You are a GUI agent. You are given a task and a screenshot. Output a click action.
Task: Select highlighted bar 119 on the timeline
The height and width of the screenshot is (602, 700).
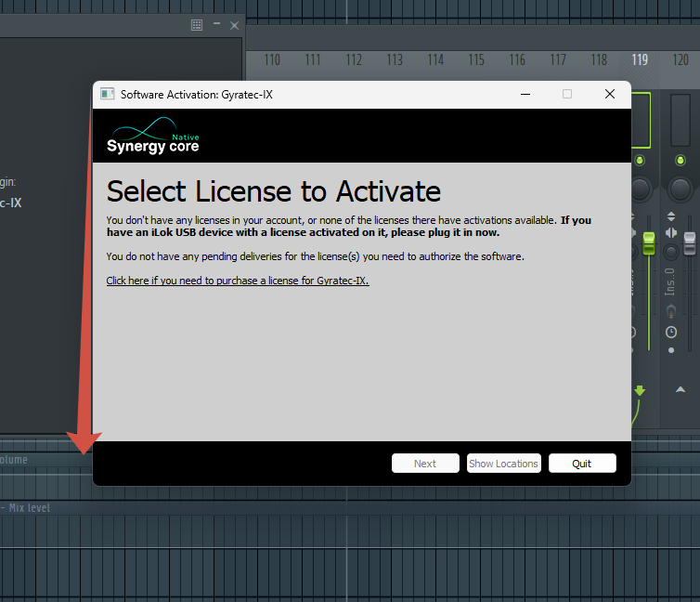pos(640,59)
